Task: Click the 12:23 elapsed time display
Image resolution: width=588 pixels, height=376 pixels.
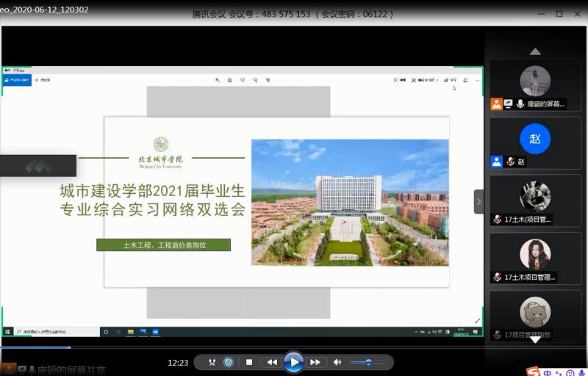Action: click(178, 363)
